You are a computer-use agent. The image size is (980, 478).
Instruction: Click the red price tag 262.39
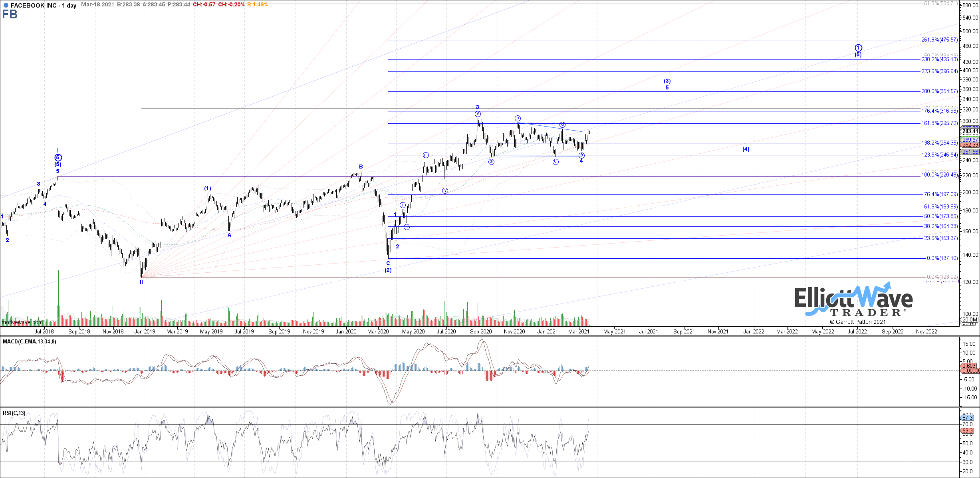coord(970,145)
